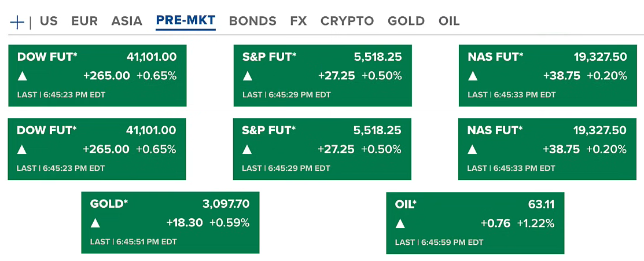Switch to the EUR markets tab

click(84, 21)
